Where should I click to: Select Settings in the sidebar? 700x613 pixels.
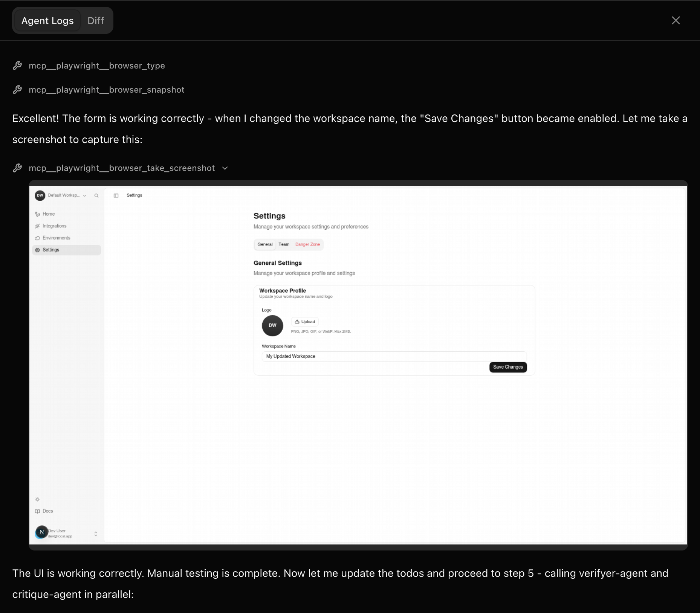[50, 250]
